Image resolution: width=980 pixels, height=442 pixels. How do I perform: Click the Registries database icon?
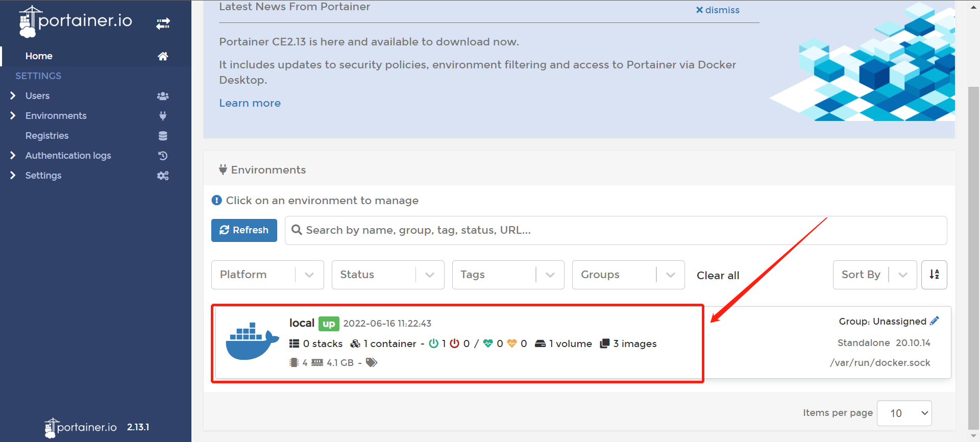pos(163,136)
